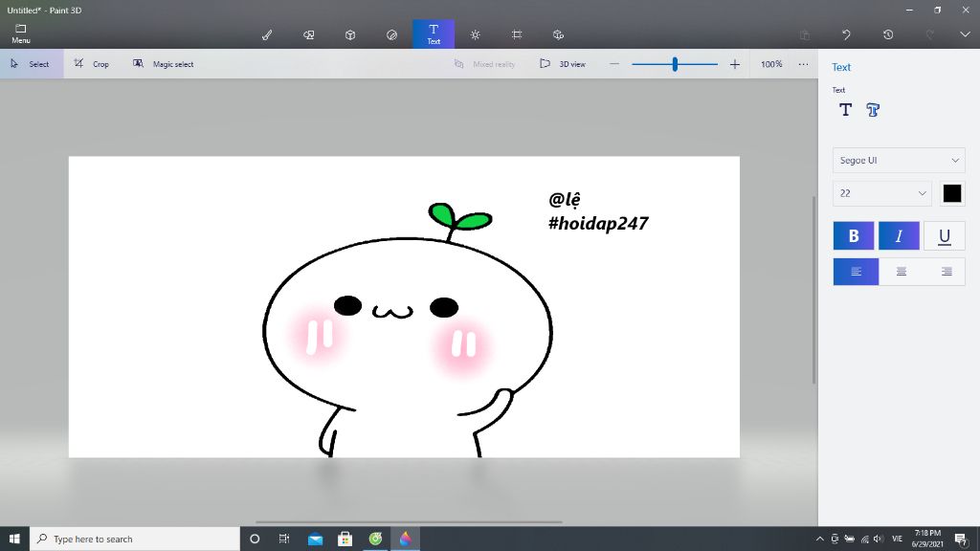Select the 3D text option
The width and height of the screenshot is (980, 551).
(x=873, y=110)
